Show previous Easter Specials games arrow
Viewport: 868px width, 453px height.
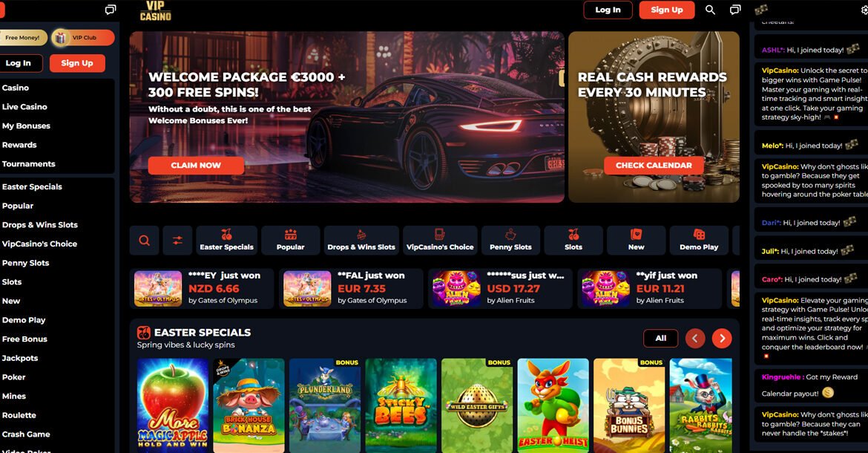695,339
